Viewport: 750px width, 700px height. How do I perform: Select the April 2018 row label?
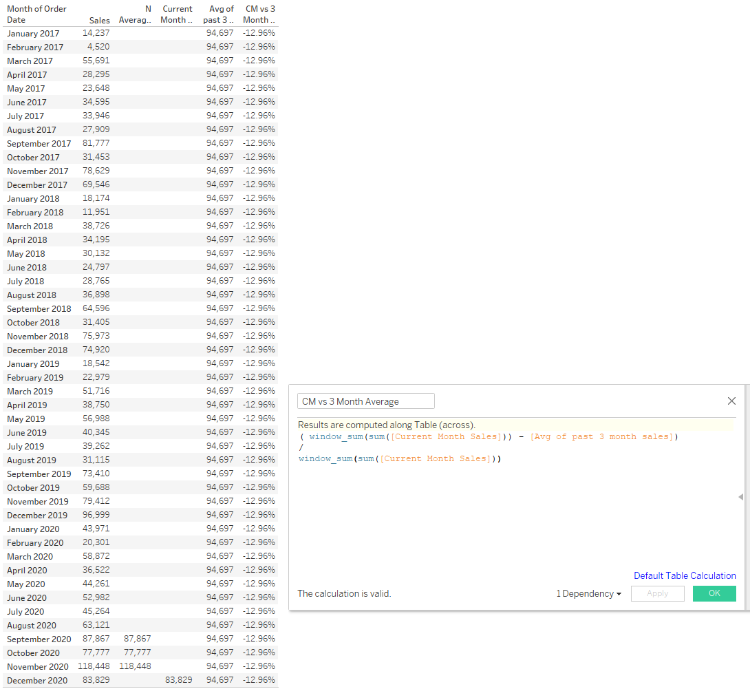click(x=27, y=240)
